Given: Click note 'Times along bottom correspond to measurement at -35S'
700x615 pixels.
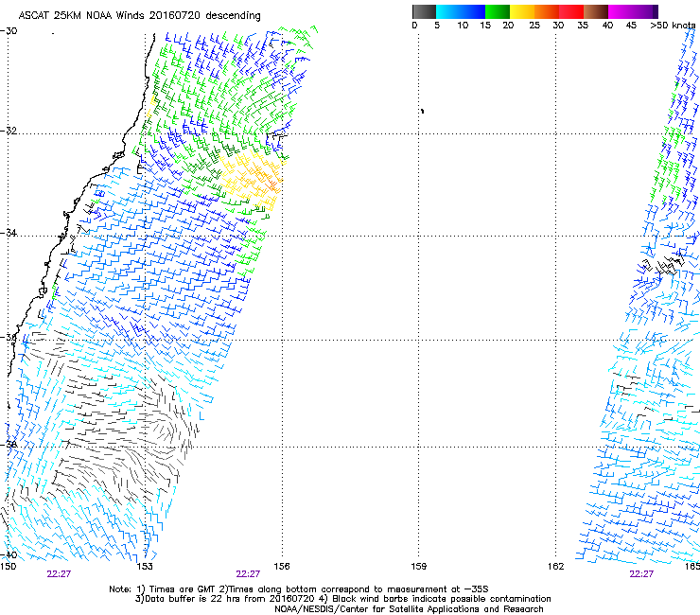Looking at the screenshot, I should [358, 589].
